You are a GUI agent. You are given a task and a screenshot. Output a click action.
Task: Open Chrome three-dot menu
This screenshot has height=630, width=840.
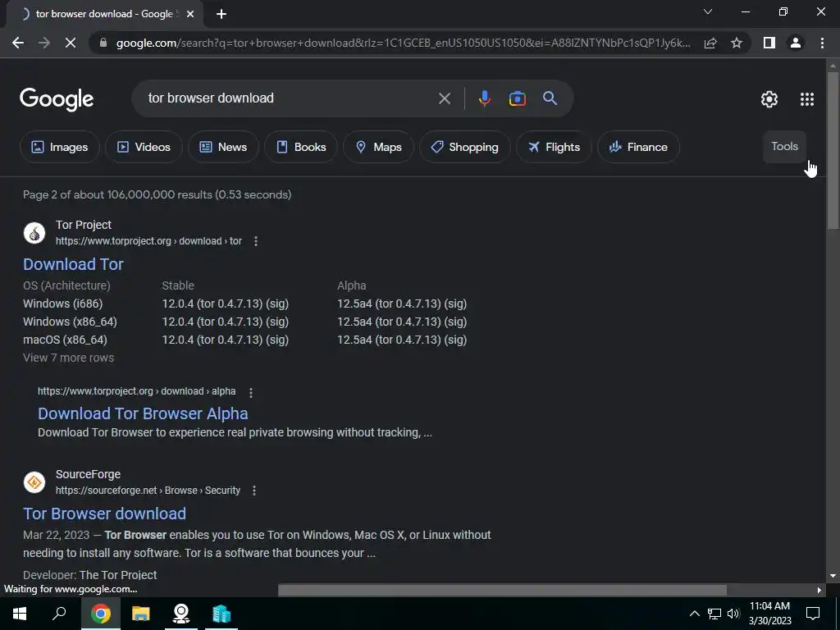pyautogui.click(x=822, y=43)
